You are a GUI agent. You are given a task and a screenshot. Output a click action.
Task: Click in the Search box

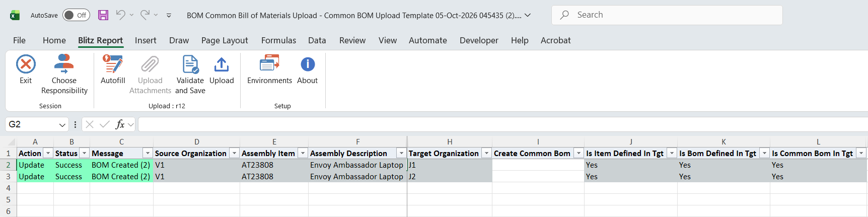(667, 15)
